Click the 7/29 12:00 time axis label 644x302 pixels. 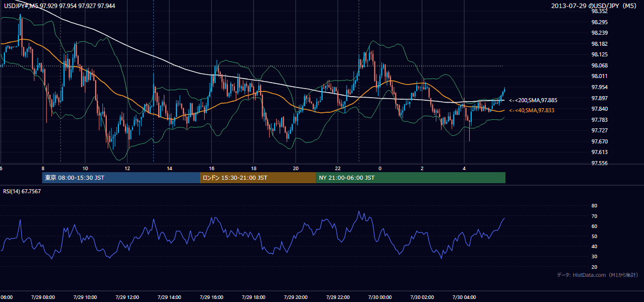126,297
